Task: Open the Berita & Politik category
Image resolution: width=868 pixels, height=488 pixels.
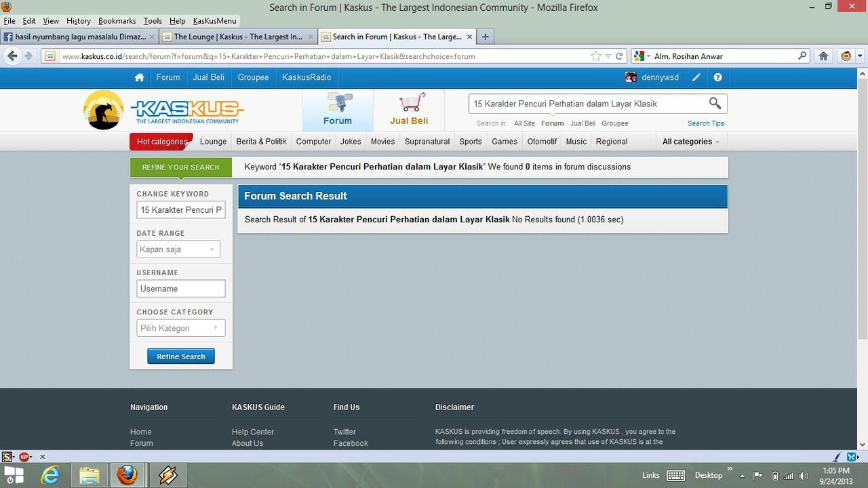Action: pyautogui.click(x=261, y=142)
